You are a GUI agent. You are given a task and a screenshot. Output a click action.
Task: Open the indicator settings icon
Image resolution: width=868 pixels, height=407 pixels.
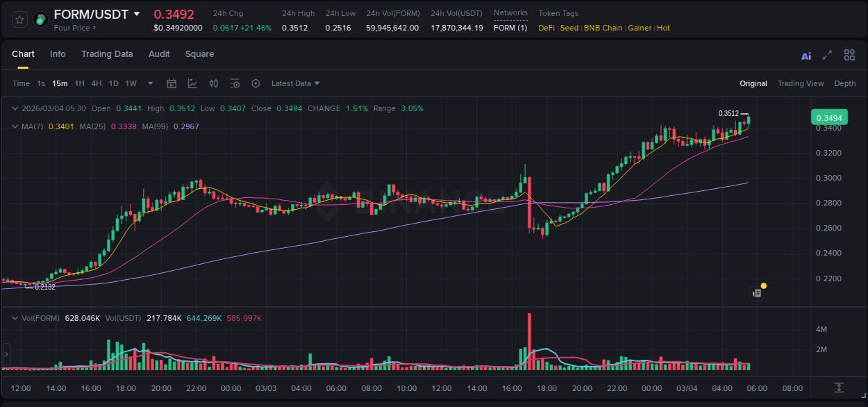pyautogui.click(x=235, y=83)
